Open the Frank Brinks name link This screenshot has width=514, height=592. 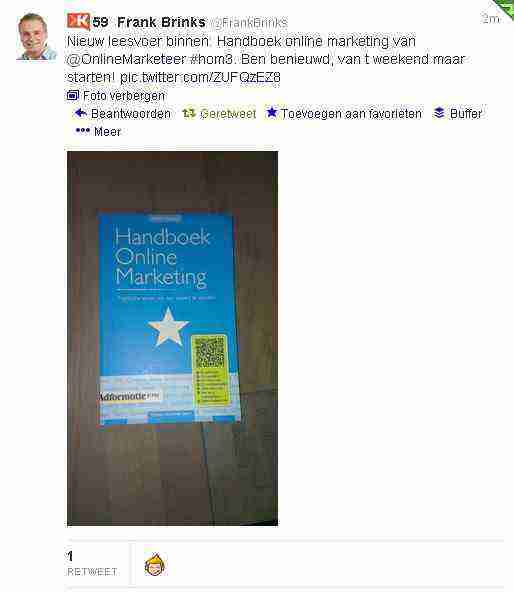pyautogui.click(x=161, y=22)
